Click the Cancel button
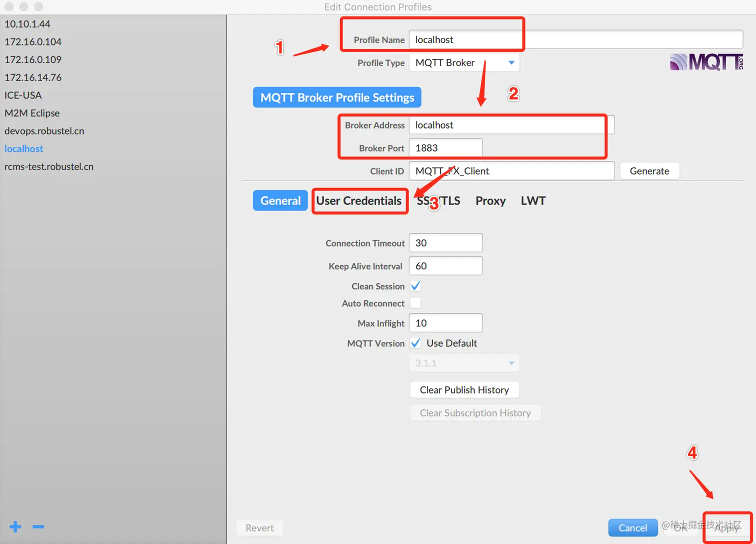 [x=633, y=528]
